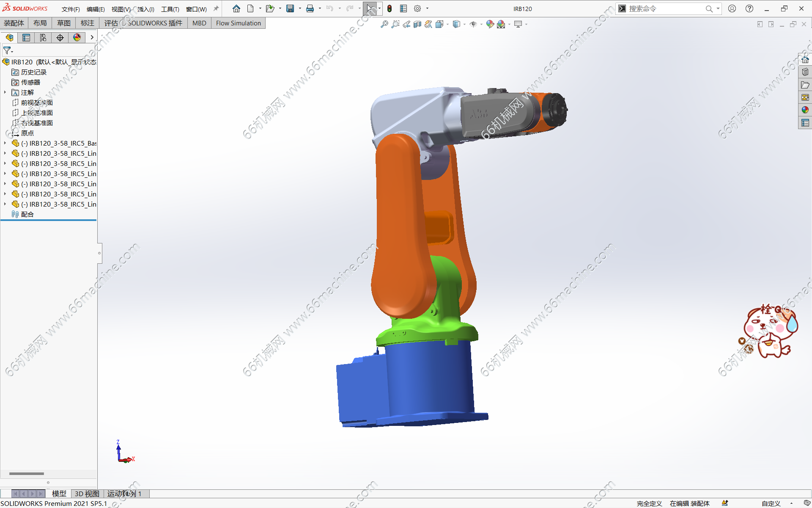This screenshot has width=812, height=508.
Task: Open the New document dropdown arrow
Action: (260, 8)
